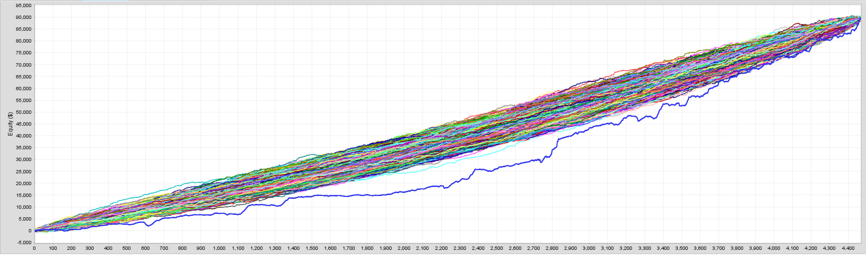Click the 25,000 equity axis label
Viewport: 868px width, 255px height.
23,171
